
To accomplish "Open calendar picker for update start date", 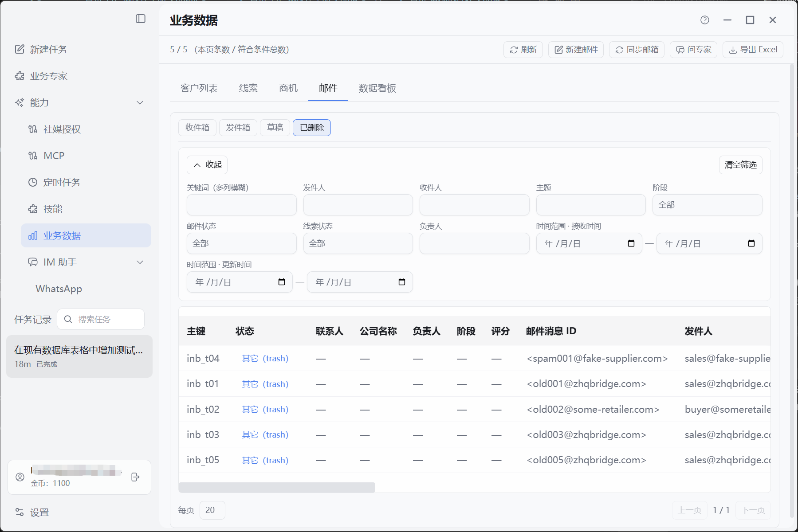I will click(282, 282).
